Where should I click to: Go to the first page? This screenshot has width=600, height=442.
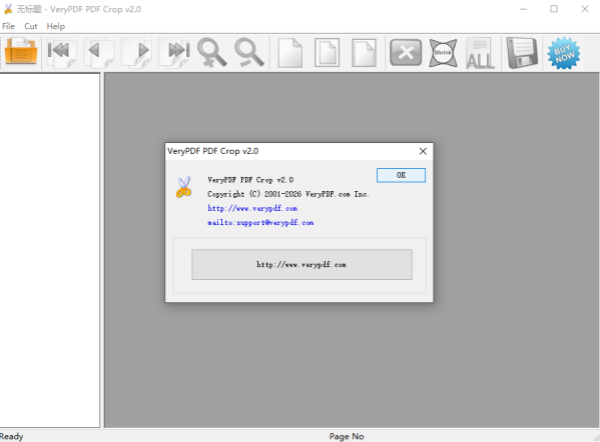(61, 52)
